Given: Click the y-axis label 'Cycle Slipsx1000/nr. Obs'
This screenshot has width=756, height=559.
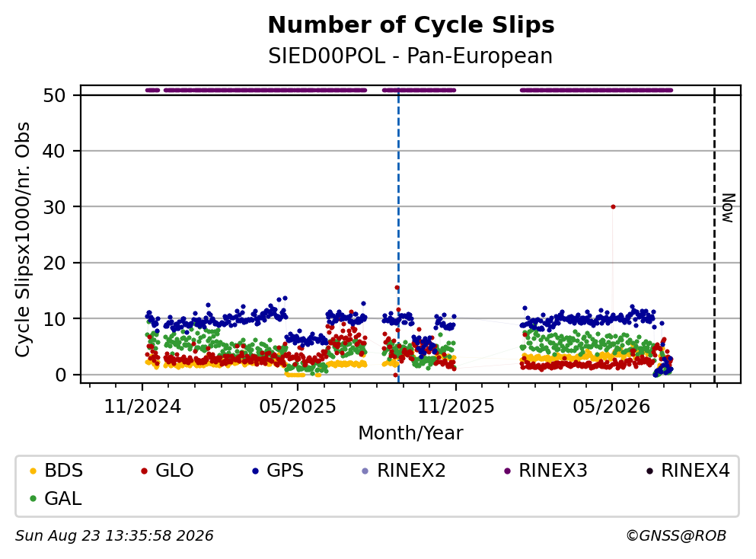Looking at the screenshot, I should [22, 240].
